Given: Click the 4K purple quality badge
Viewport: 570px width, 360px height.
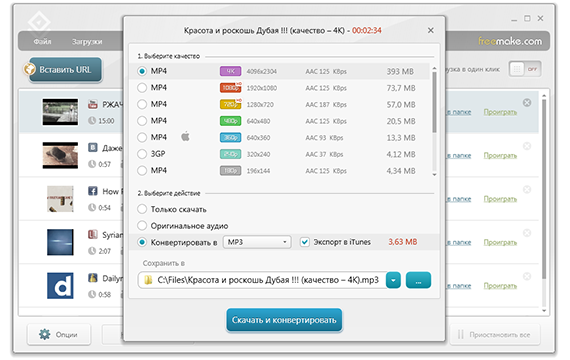Looking at the screenshot, I should coord(230,71).
